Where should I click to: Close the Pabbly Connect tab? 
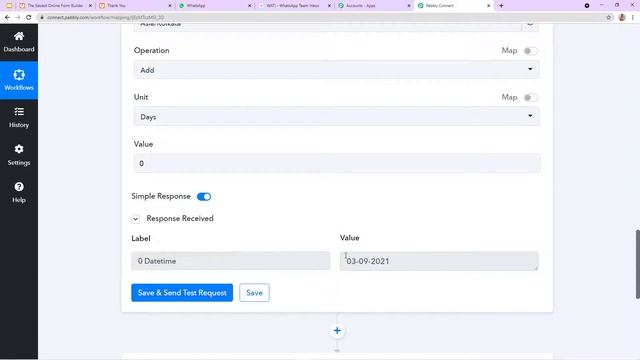488,6
